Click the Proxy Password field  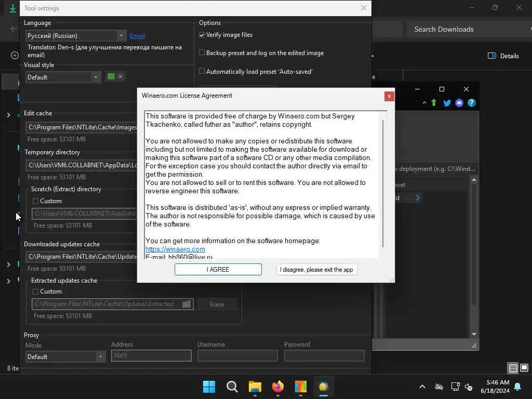pyautogui.click(x=324, y=355)
